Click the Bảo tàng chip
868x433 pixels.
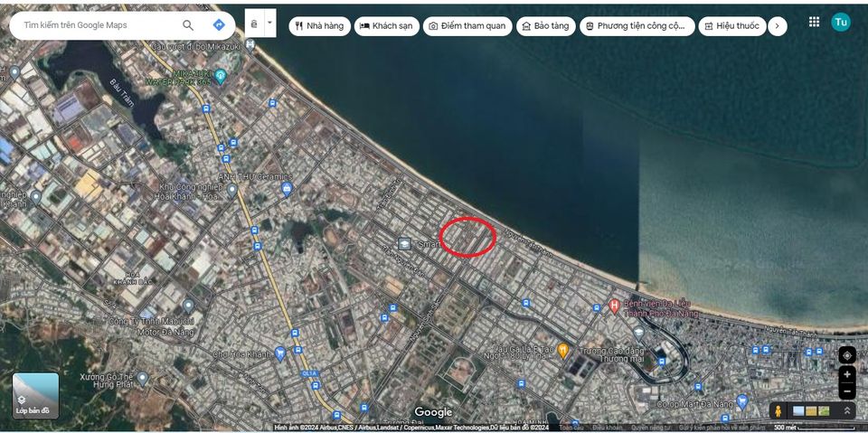(x=545, y=26)
